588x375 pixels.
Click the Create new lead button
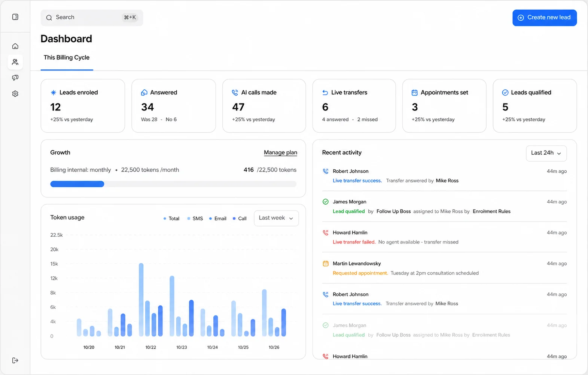545,18
